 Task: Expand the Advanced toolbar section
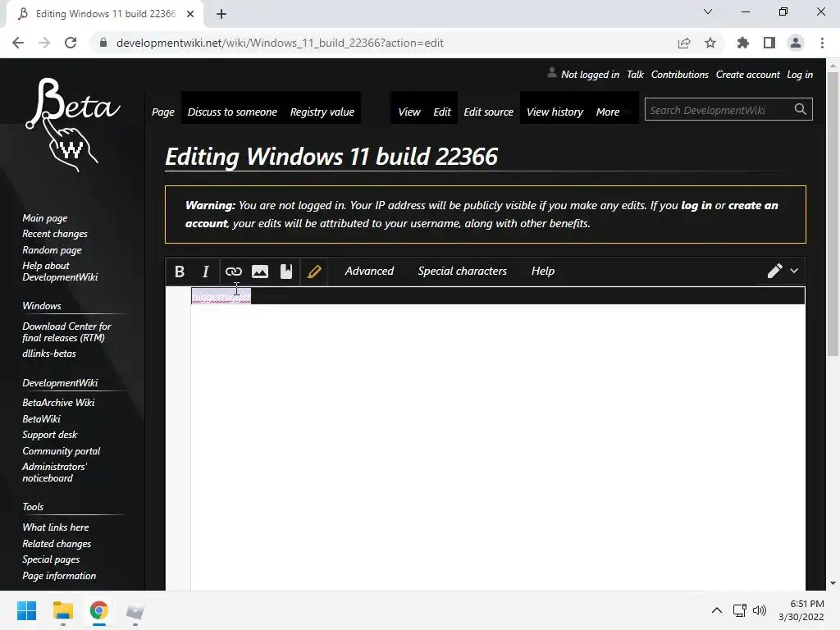click(x=369, y=271)
